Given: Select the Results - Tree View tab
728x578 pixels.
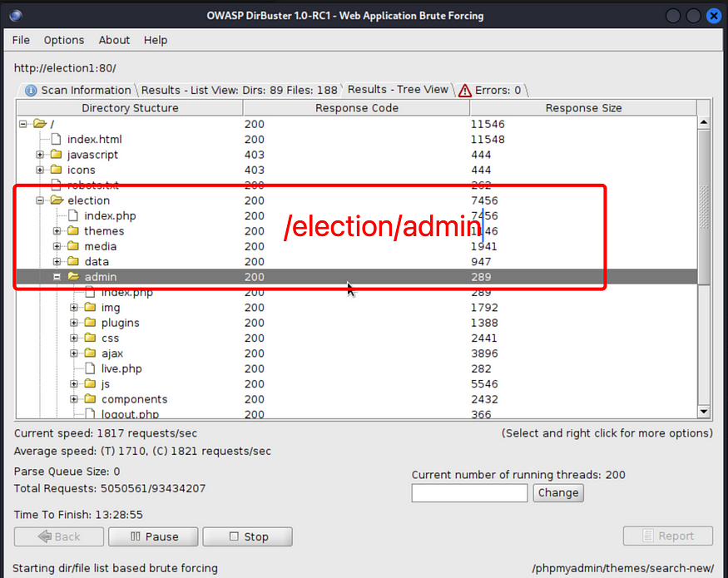Looking at the screenshot, I should click(398, 90).
